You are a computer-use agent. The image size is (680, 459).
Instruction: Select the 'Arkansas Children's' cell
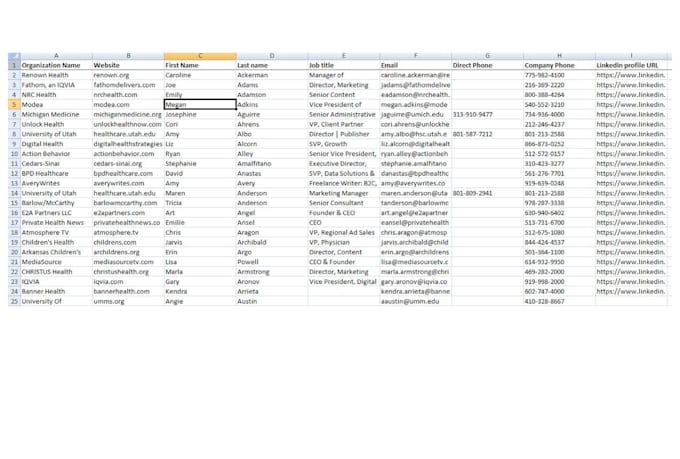coord(56,252)
